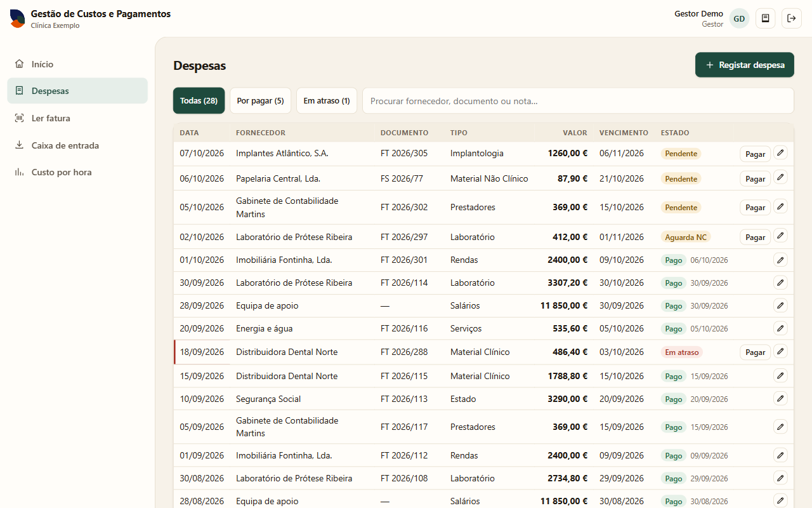Click Pagar for the Aguarda NC invoice
The width and height of the screenshot is (812, 508).
[x=755, y=237]
